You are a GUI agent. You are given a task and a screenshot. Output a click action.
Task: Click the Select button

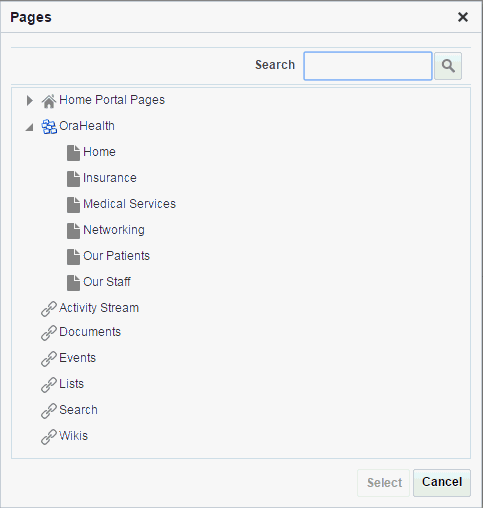384,483
